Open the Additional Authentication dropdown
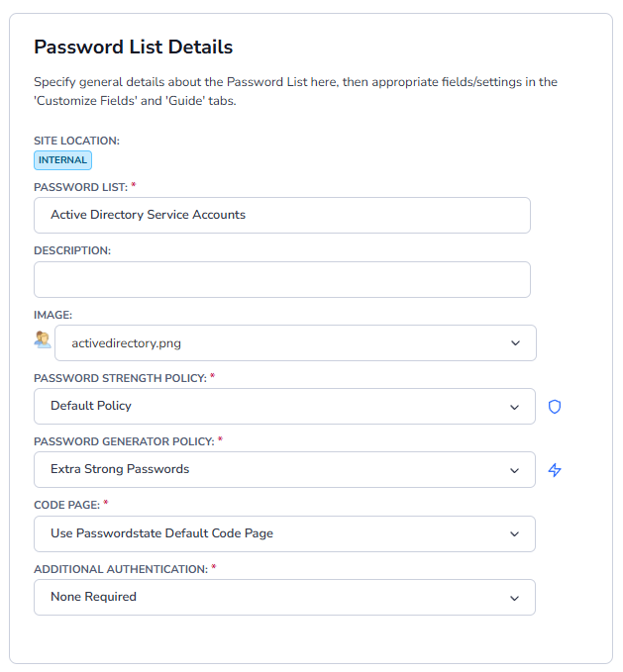The width and height of the screenshot is (623, 672). [x=284, y=597]
